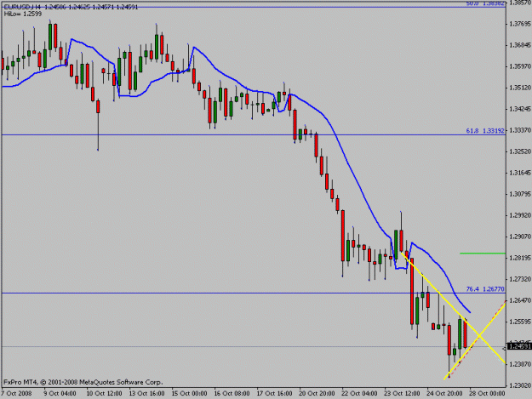Click the 1.27320 price axis value
The width and height of the screenshot is (532, 399).
520,279
